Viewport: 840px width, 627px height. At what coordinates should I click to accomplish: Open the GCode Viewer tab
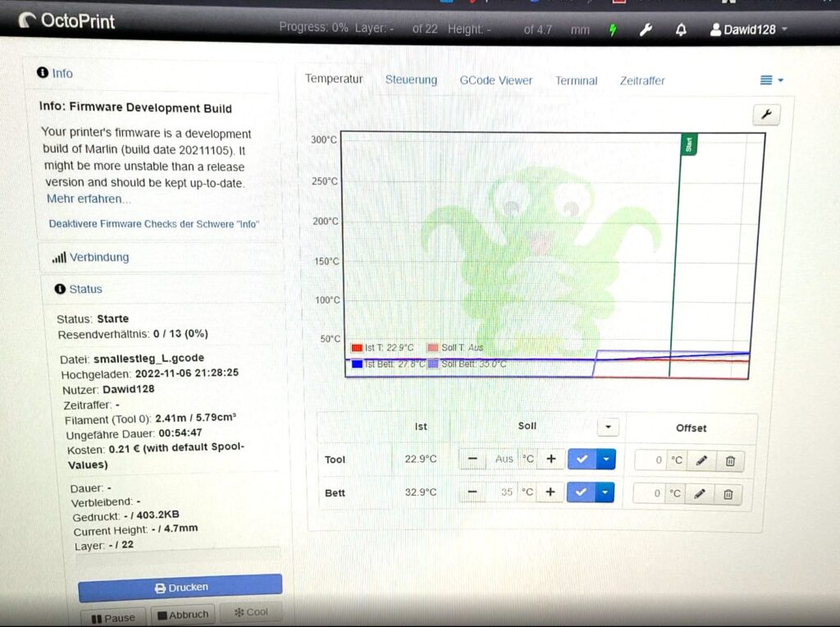tap(496, 80)
